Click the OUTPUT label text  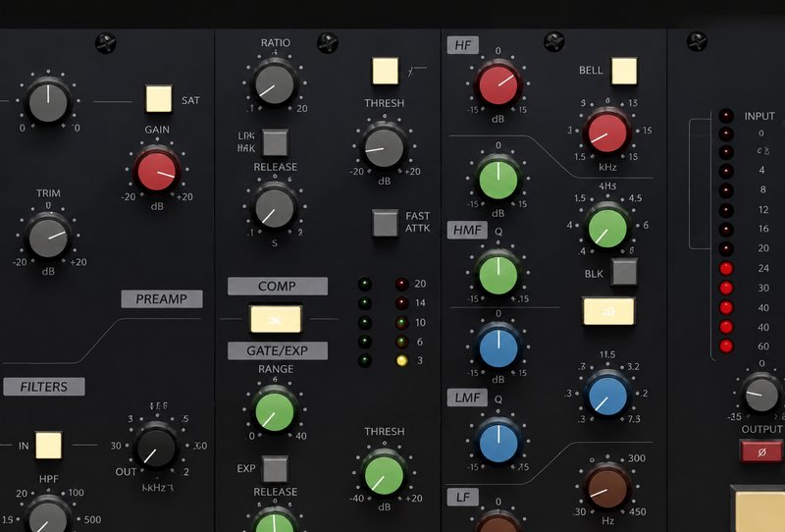coord(762,429)
